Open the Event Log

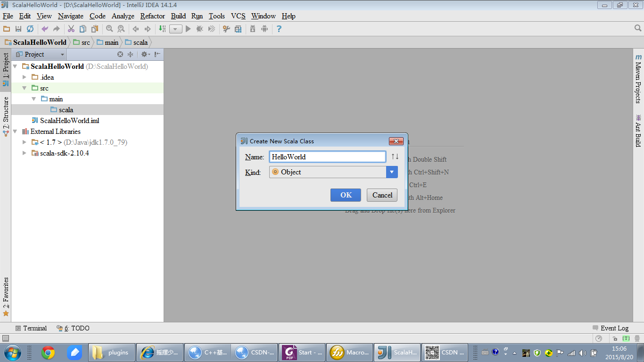click(611, 328)
